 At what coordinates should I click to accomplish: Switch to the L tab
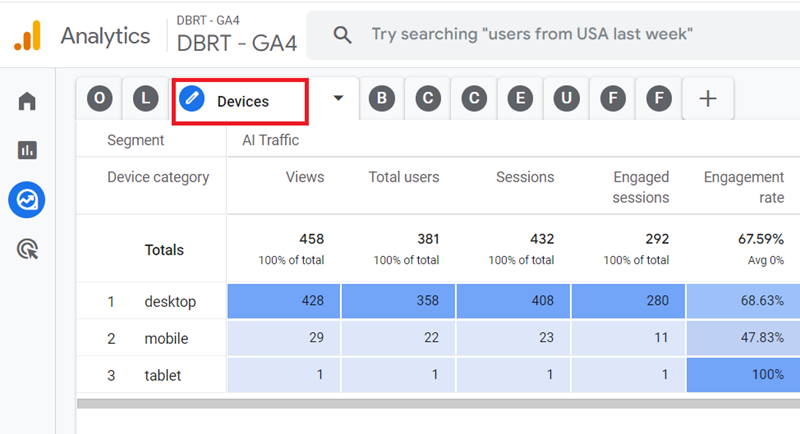[x=146, y=98]
